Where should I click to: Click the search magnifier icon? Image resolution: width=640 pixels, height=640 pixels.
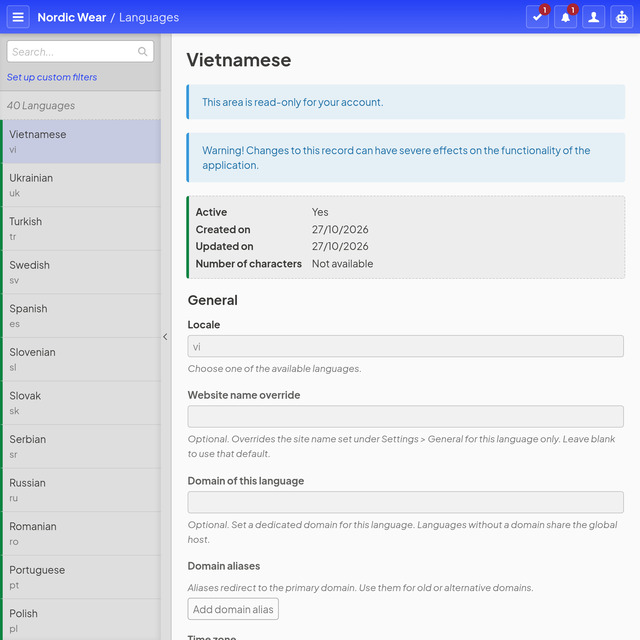[142, 51]
